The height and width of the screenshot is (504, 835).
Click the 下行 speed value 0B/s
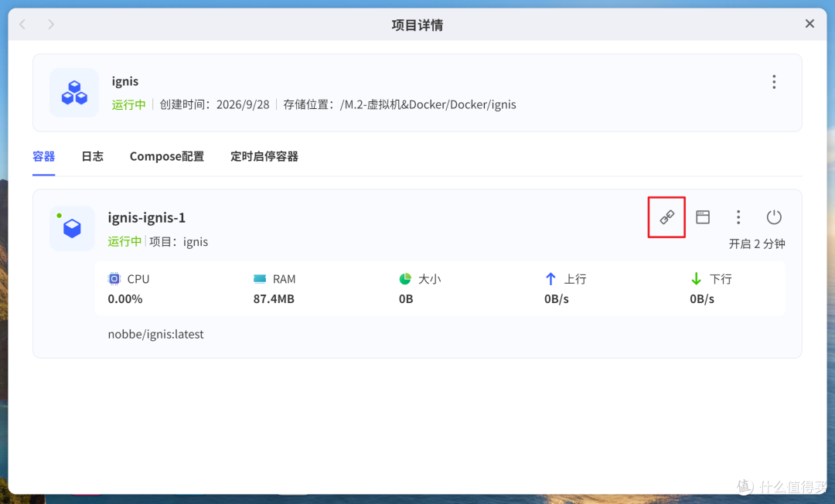702,299
